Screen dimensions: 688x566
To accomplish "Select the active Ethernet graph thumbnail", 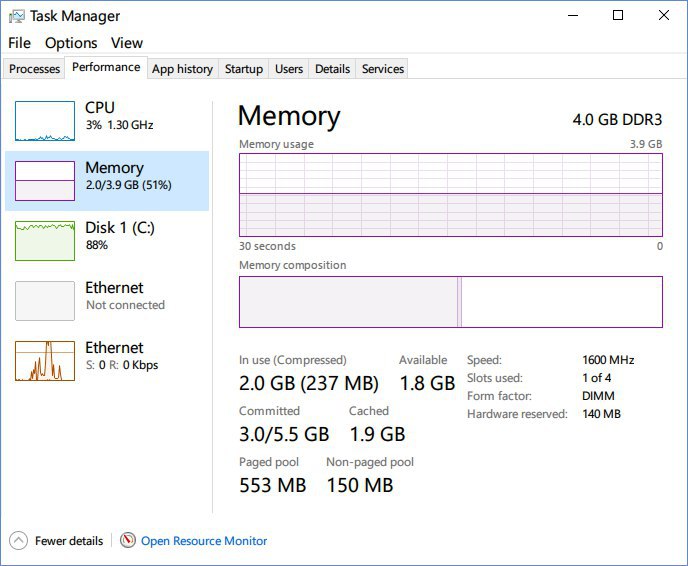I will [45, 361].
